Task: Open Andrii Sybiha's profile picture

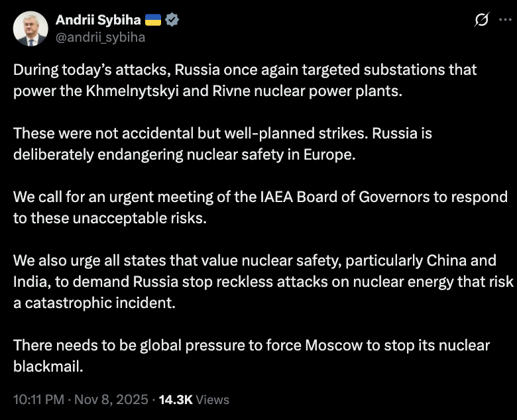Action: [x=29, y=28]
